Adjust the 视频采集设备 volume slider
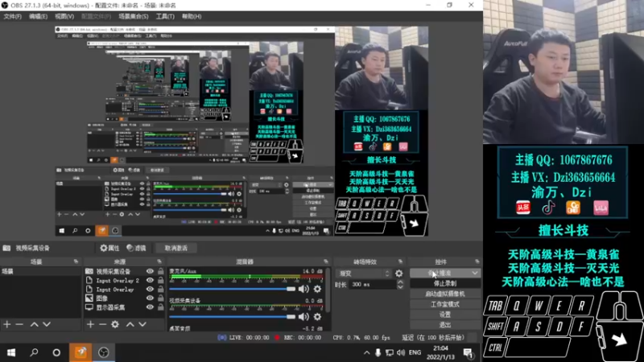 232,316
